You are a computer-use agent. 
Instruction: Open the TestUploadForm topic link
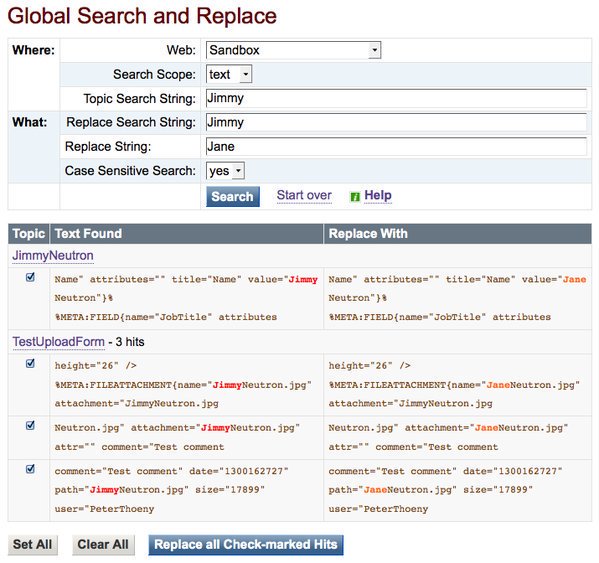click(58, 341)
